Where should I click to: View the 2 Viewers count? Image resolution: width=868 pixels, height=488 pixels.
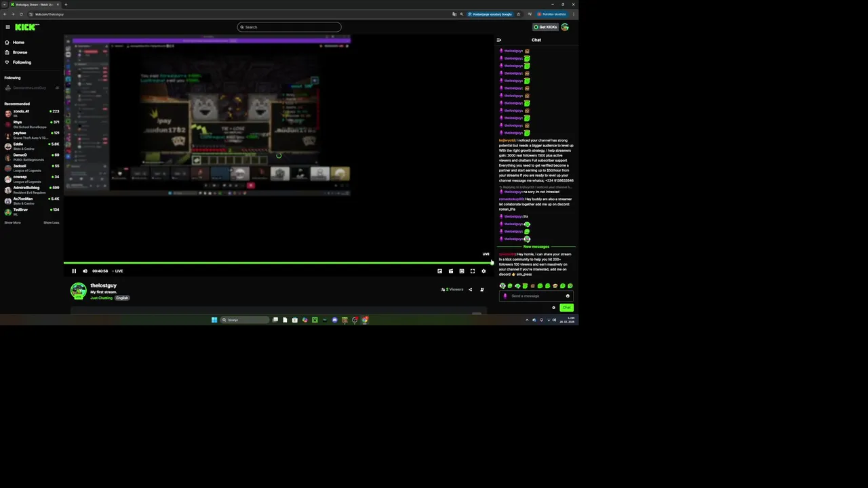(x=453, y=289)
